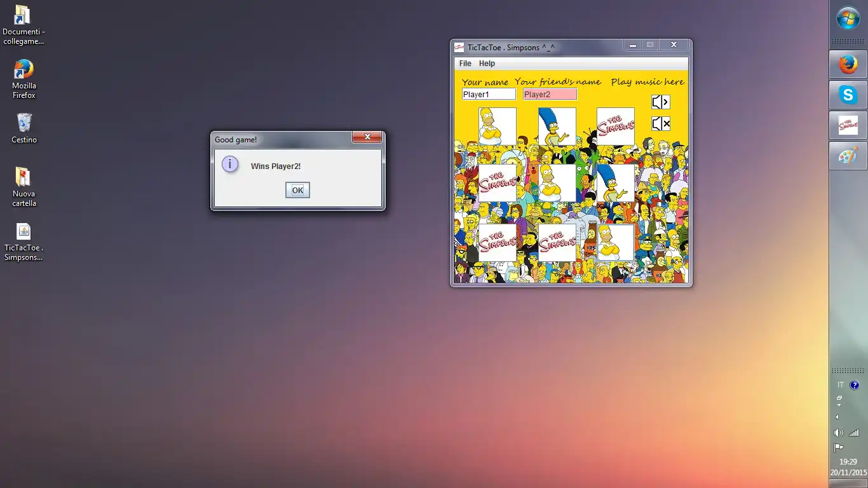This screenshot has height=488, width=868.
Task: Click the blue help icon in the tray
Action: pyautogui.click(x=855, y=385)
